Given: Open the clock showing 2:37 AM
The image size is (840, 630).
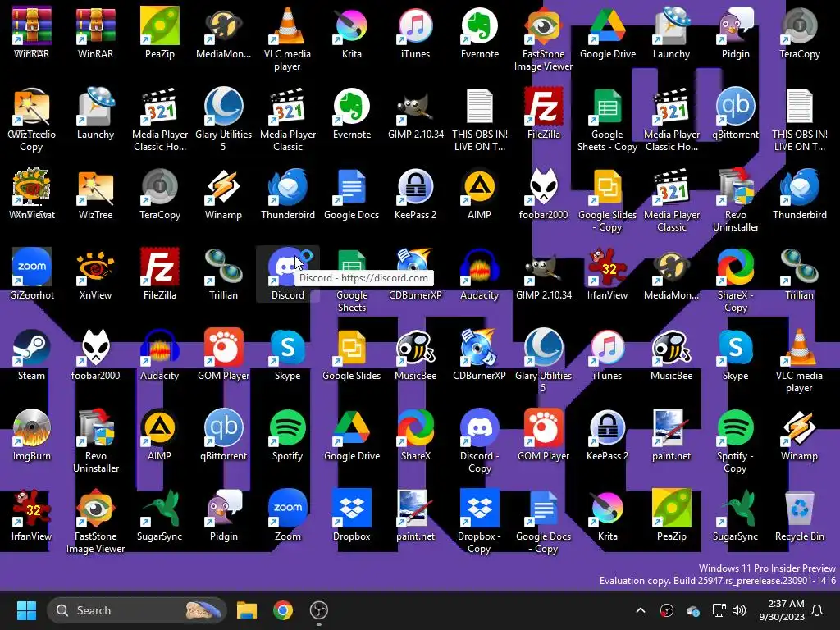Looking at the screenshot, I should click(782, 610).
